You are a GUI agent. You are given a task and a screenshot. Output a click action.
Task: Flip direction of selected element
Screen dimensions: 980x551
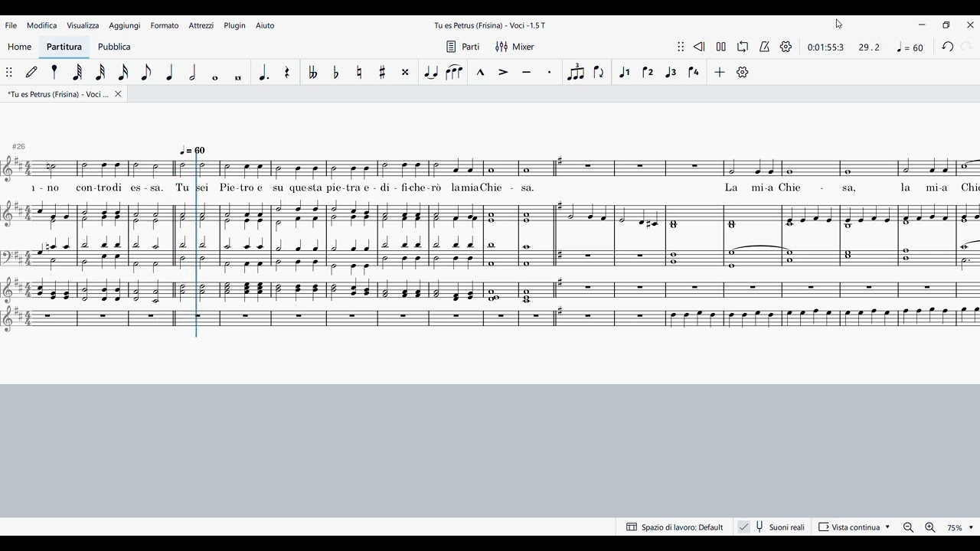599,72
